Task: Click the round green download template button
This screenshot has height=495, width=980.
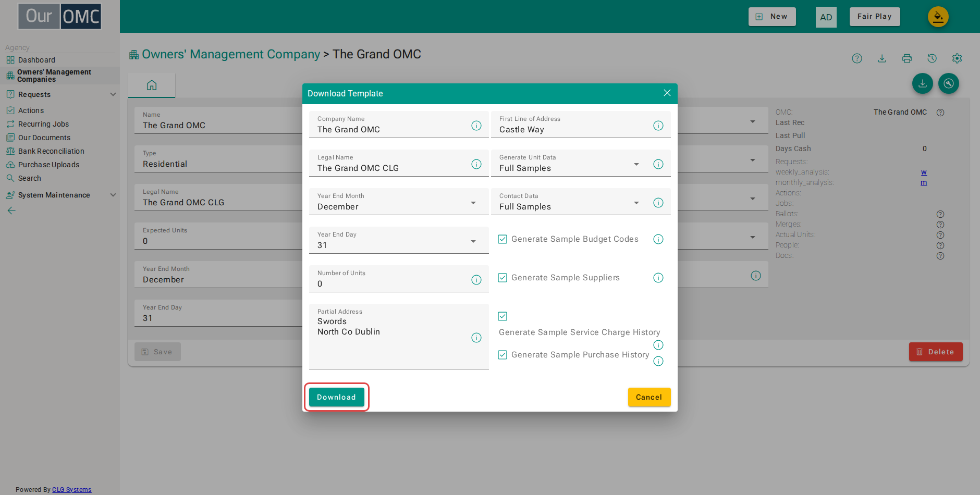Action: pyautogui.click(x=923, y=83)
